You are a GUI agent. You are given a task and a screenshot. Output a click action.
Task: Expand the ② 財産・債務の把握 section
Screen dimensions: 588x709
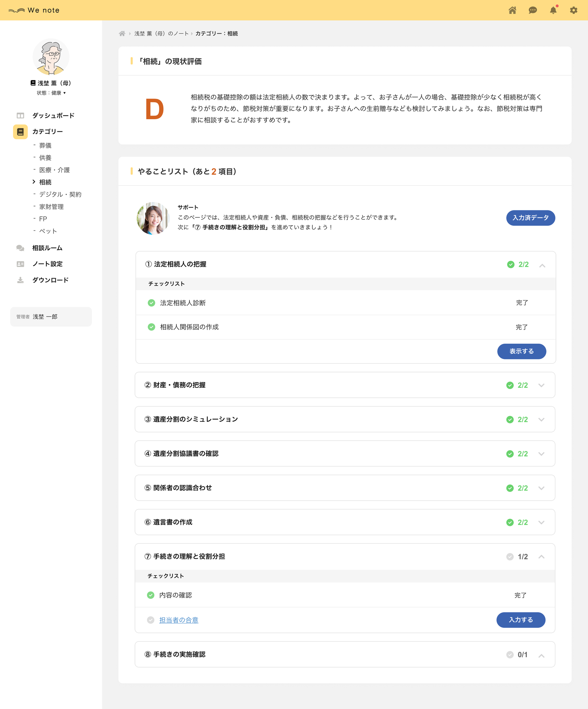[541, 385]
